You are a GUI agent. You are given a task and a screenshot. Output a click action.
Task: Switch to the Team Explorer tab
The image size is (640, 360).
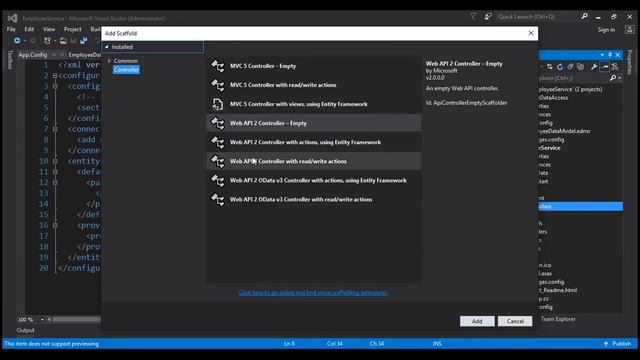click(x=558, y=319)
